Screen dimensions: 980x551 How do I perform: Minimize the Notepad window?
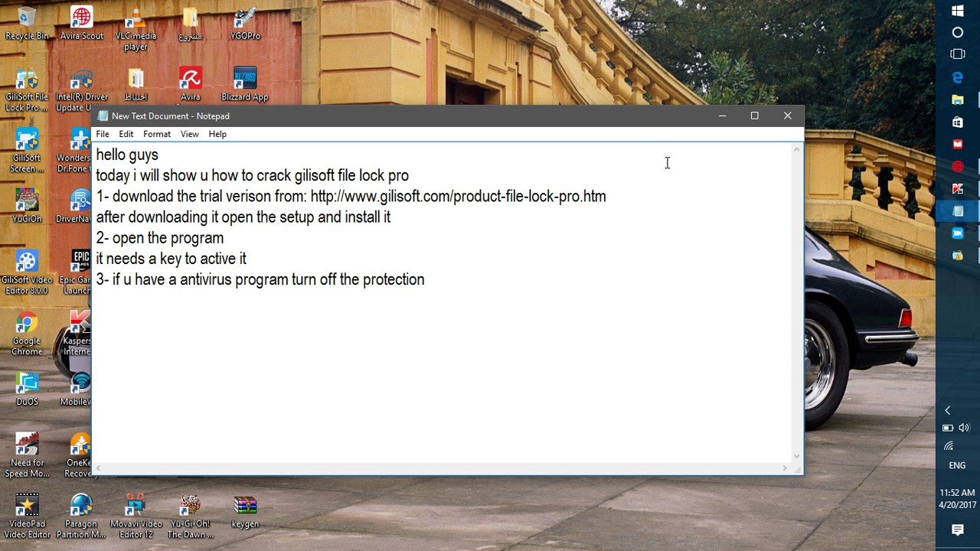[x=722, y=116]
